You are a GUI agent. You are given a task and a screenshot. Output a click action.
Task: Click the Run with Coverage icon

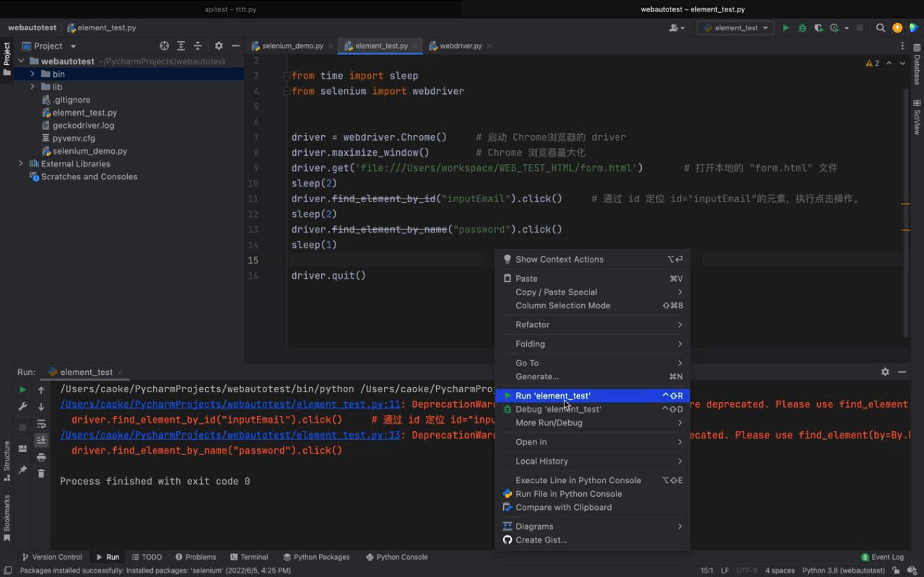(818, 28)
